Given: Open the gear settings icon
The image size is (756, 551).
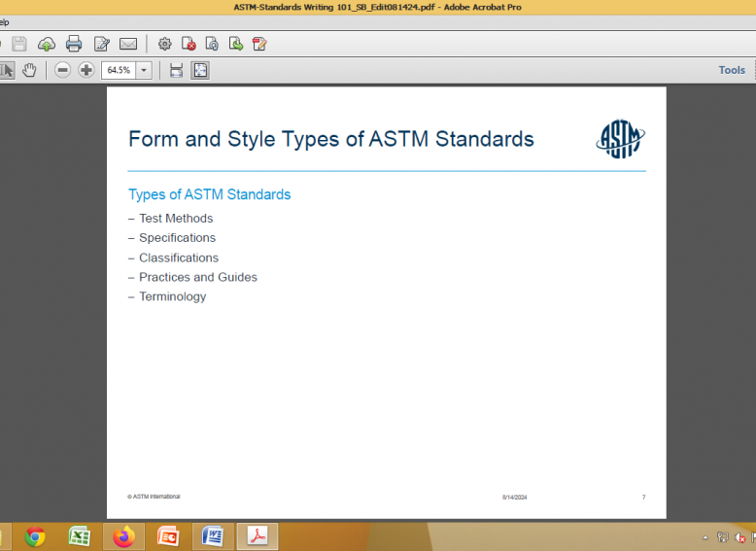Looking at the screenshot, I should pos(165,44).
